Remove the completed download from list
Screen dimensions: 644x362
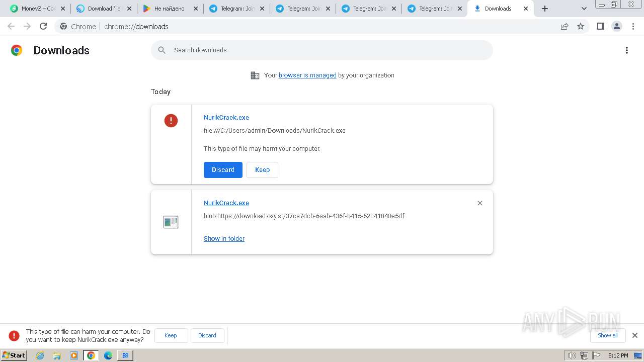click(480, 203)
